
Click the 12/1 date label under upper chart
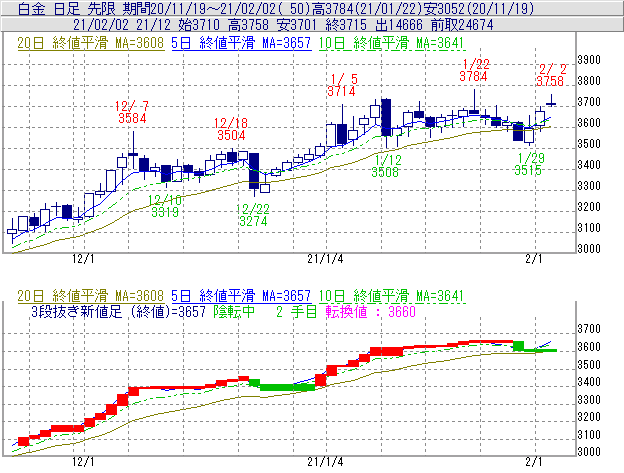[x=83, y=259]
